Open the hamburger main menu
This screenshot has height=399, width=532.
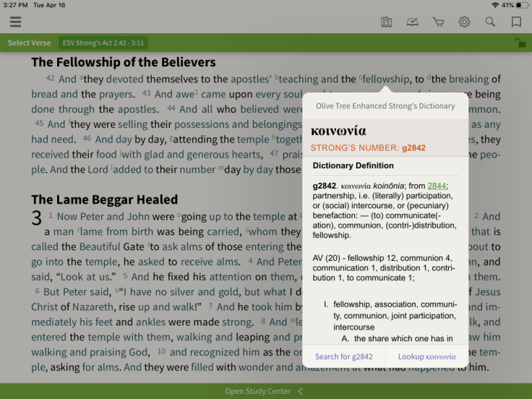click(x=15, y=22)
